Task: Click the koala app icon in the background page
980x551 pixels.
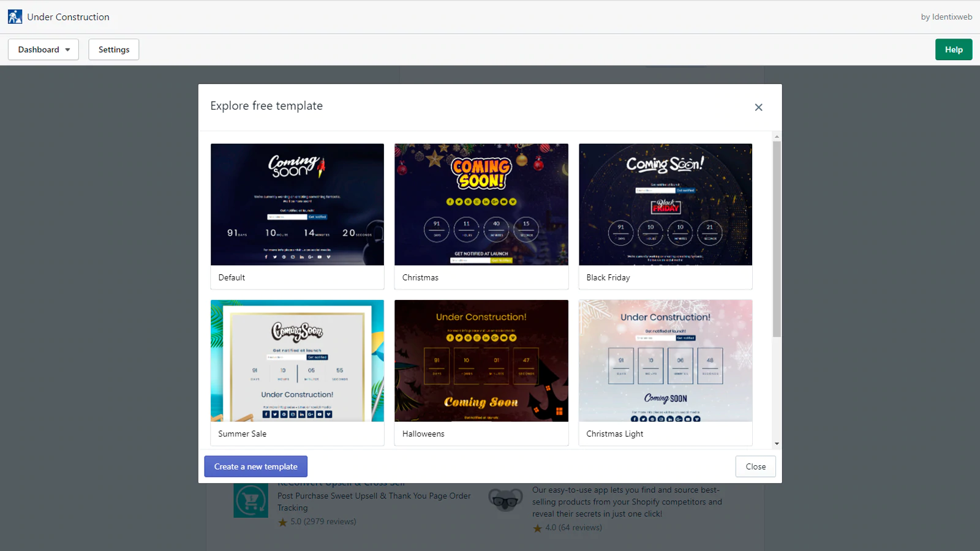Action: coord(505,500)
